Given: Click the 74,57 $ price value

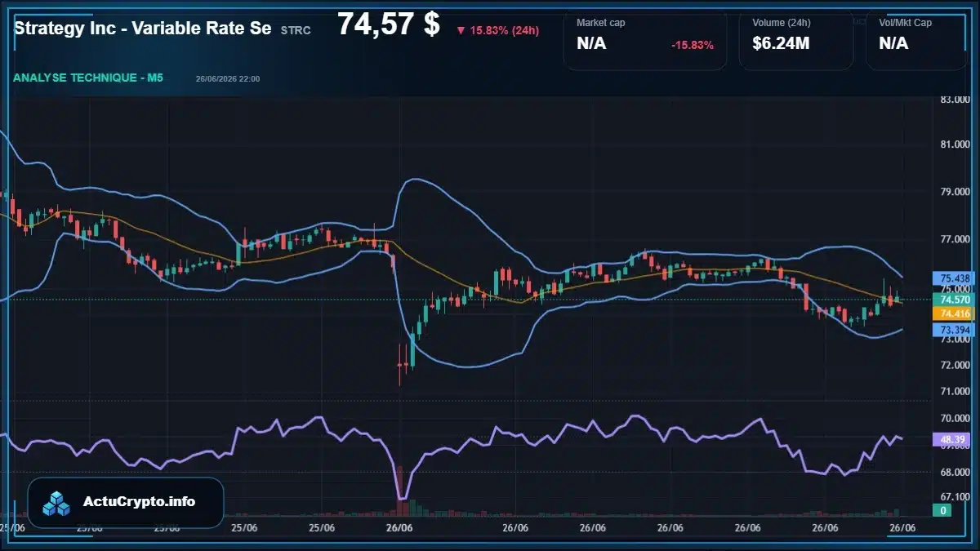Looking at the screenshot, I should tap(388, 24).
